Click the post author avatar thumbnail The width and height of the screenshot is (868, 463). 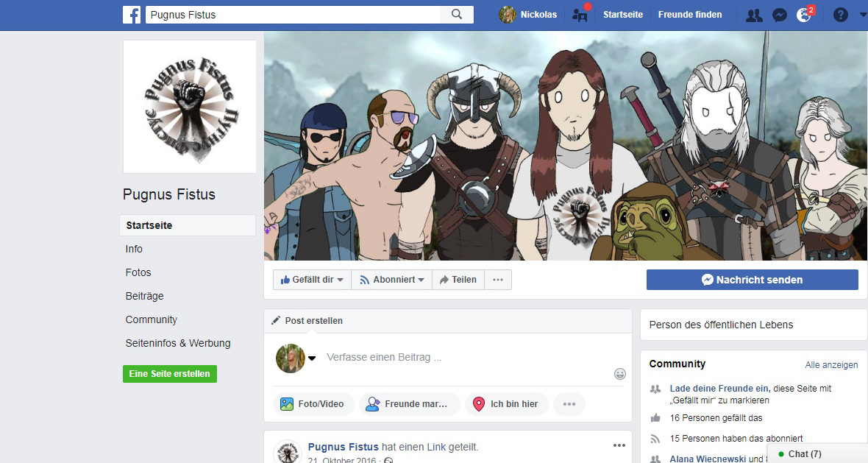[x=288, y=452]
